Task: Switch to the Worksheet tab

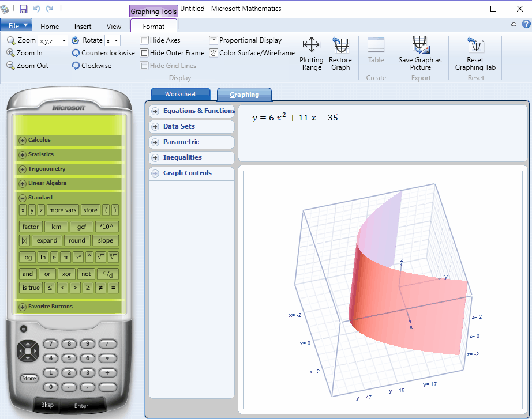Action: click(x=181, y=94)
